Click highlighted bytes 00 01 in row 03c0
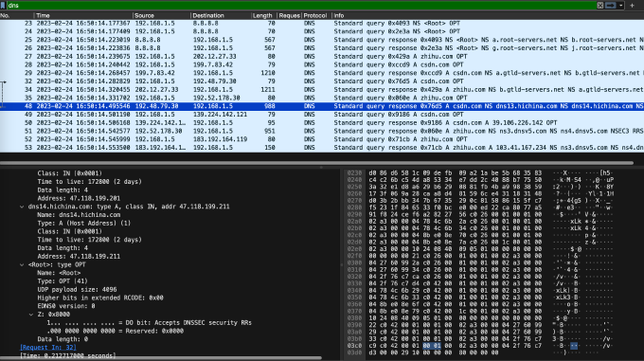The width and height of the screenshot is (644, 361). click(432, 346)
